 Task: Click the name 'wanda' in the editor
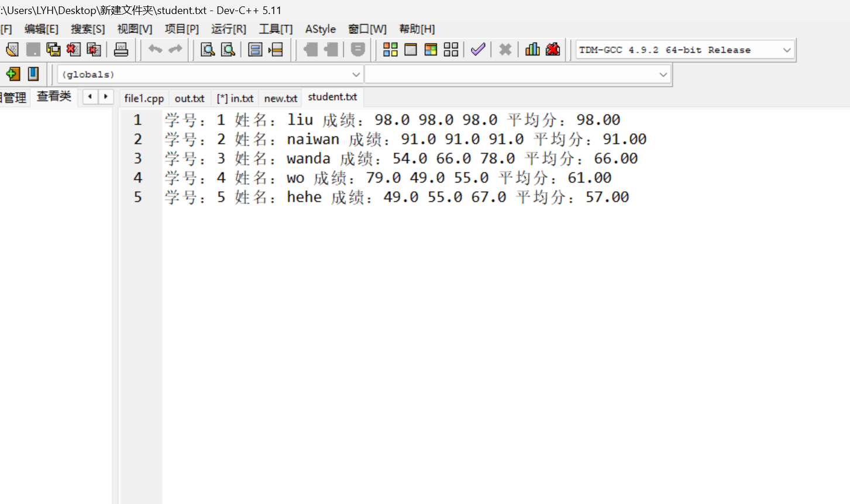pos(309,158)
